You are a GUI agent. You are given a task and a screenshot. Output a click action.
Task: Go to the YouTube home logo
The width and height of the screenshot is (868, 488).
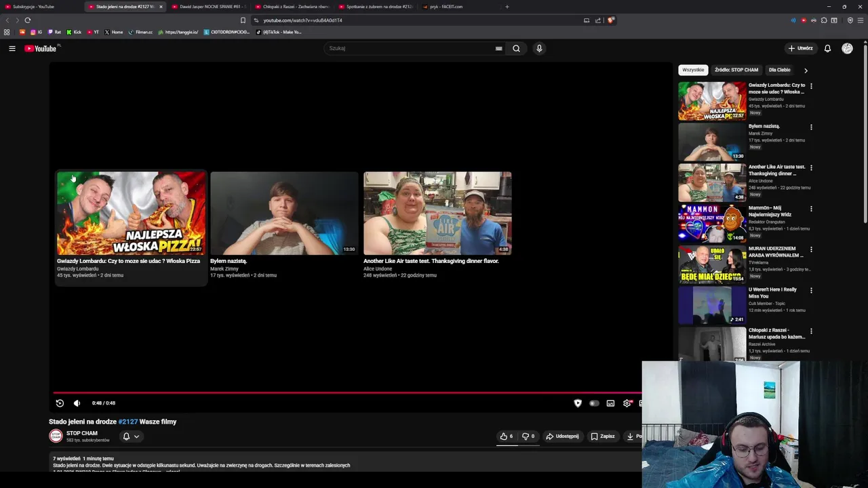tap(41, 48)
